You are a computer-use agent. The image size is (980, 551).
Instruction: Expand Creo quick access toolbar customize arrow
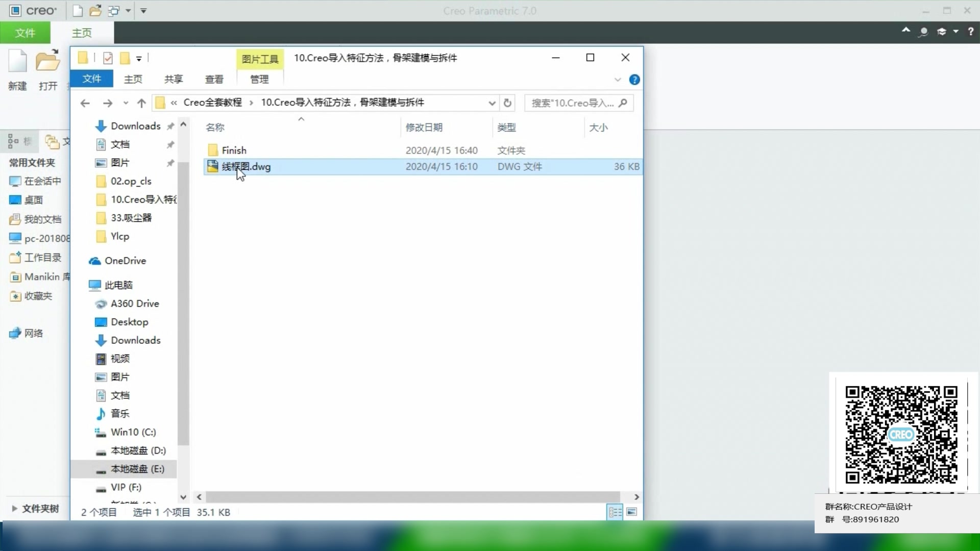(x=144, y=11)
